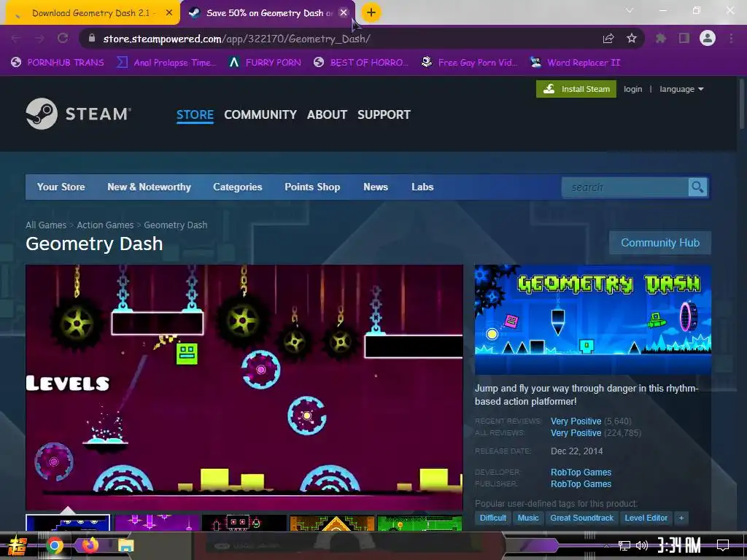
Task: Follow the Geometry Dash breadcrumb
Action: pos(176,225)
